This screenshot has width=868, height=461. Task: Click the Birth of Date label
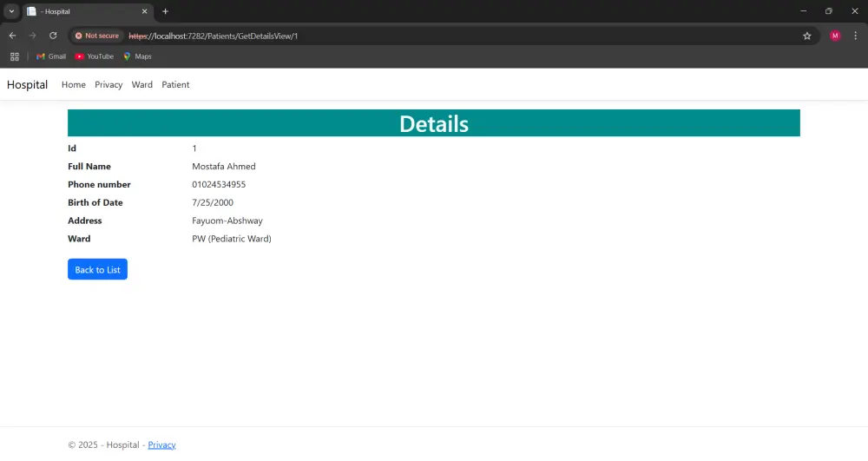pyautogui.click(x=95, y=202)
